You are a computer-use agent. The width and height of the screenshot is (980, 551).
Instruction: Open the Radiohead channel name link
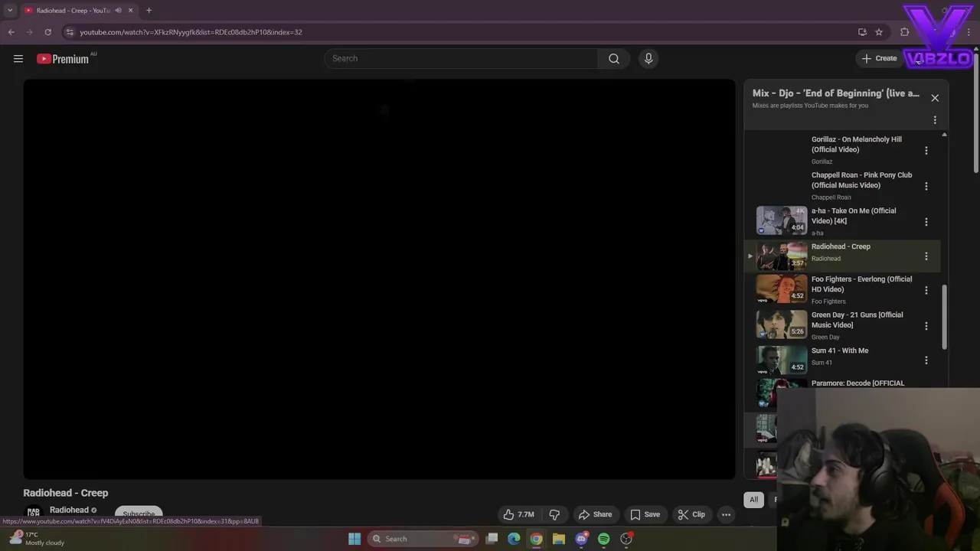[x=69, y=510]
